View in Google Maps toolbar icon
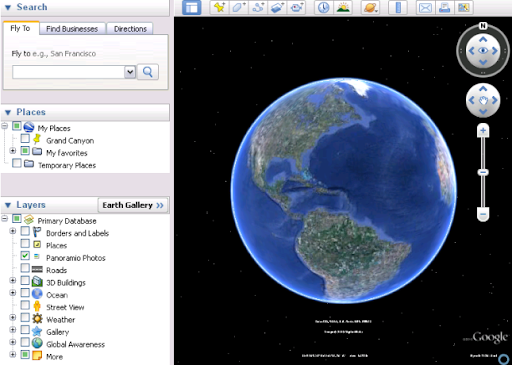 pyautogui.click(x=464, y=7)
